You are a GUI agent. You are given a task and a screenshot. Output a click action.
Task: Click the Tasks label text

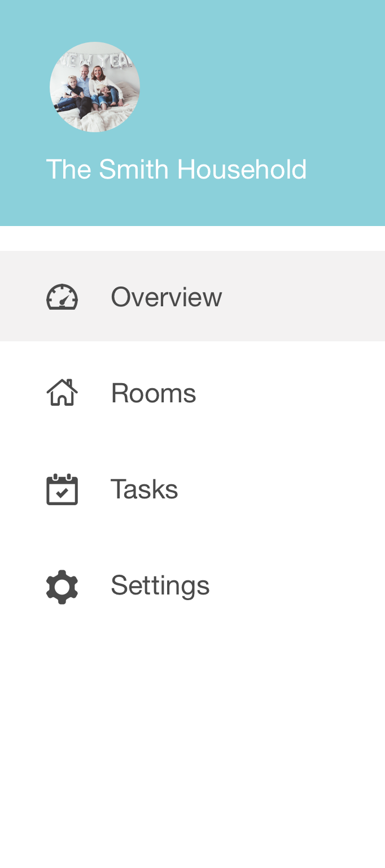click(x=145, y=489)
